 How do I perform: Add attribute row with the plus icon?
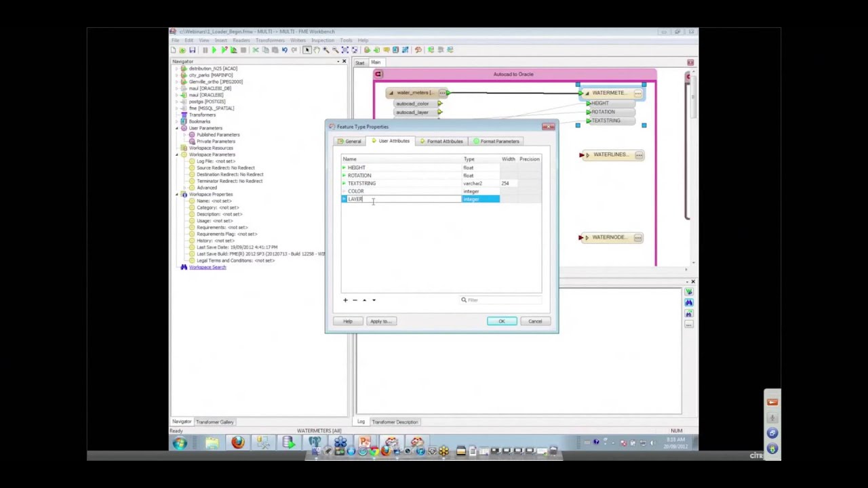tap(345, 300)
